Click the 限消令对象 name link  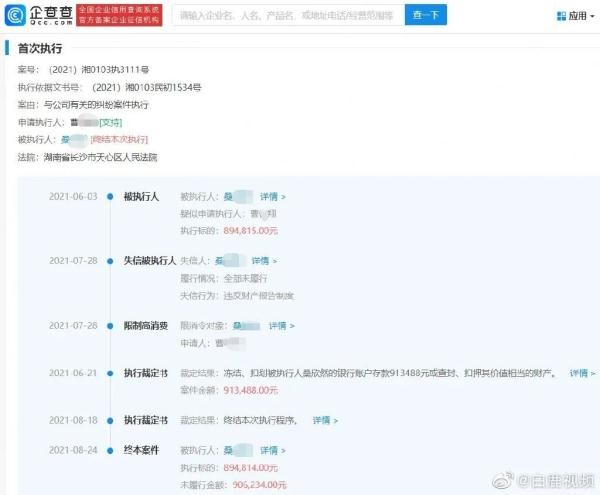[246, 326]
